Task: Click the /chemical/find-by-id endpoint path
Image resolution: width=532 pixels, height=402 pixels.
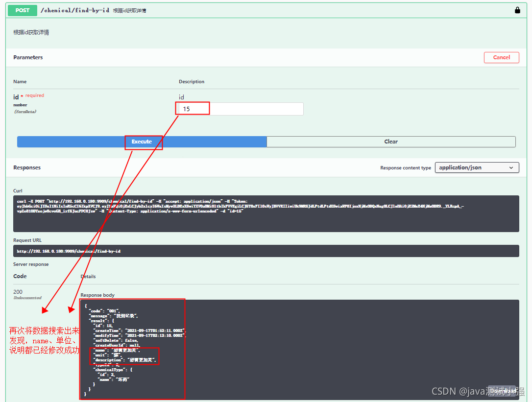Action: pos(75,10)
